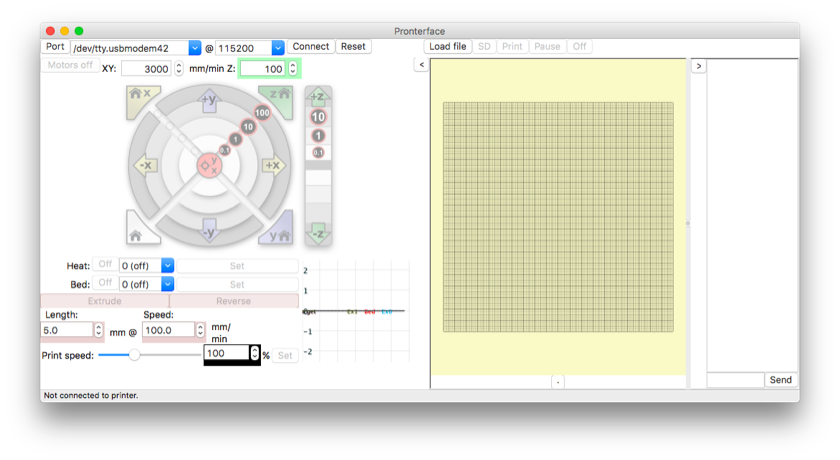Click Load file button

(448, 47)
